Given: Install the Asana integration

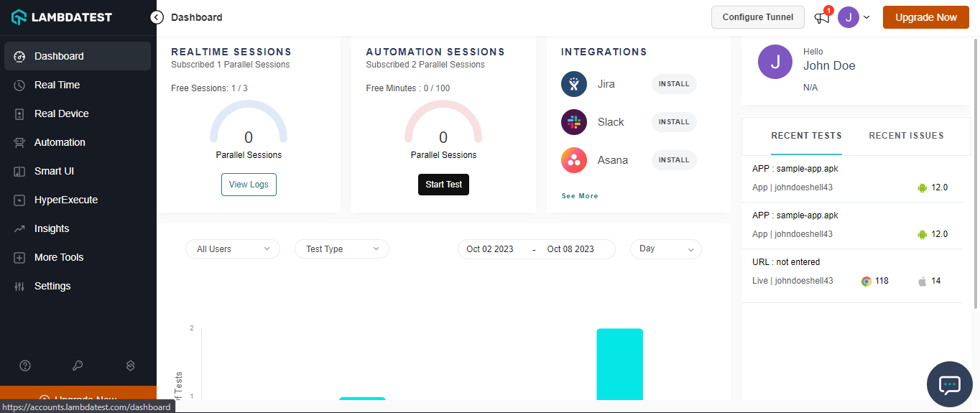Looking at the screenshot, I should (x=674, y=160).
